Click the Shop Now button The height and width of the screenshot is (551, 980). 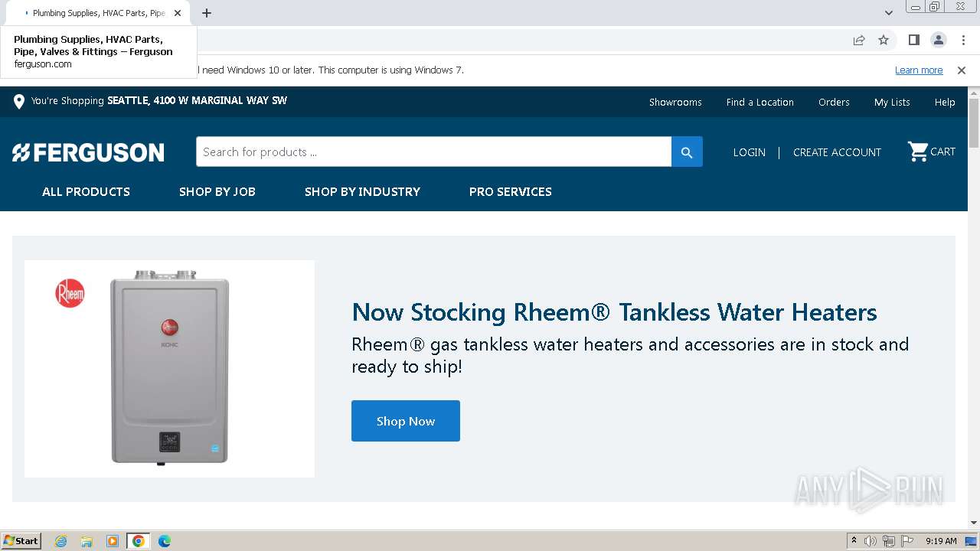[405, 421]
